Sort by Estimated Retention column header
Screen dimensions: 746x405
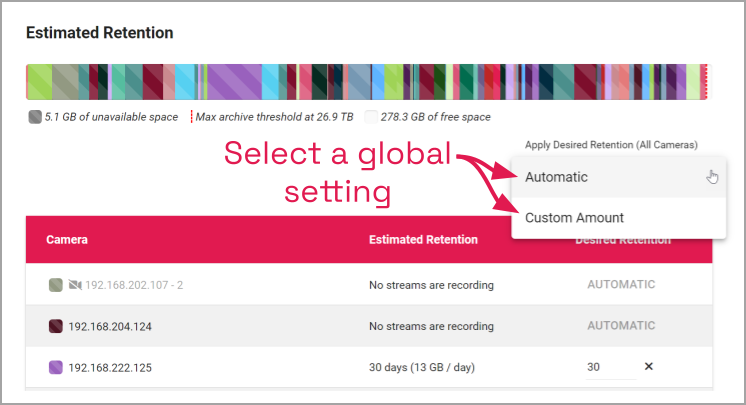tap(423, 240)
